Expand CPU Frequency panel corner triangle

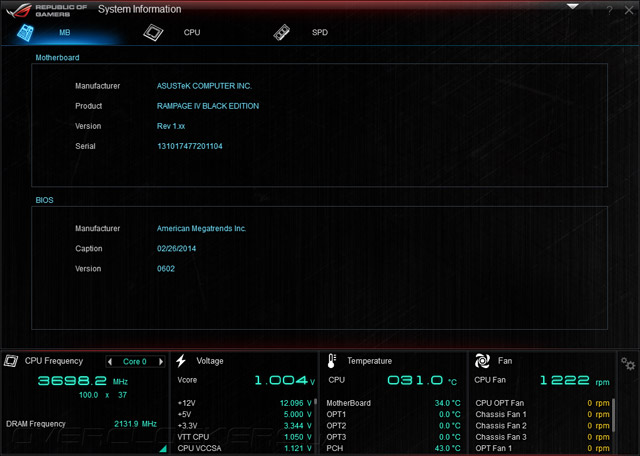point(163,449)
